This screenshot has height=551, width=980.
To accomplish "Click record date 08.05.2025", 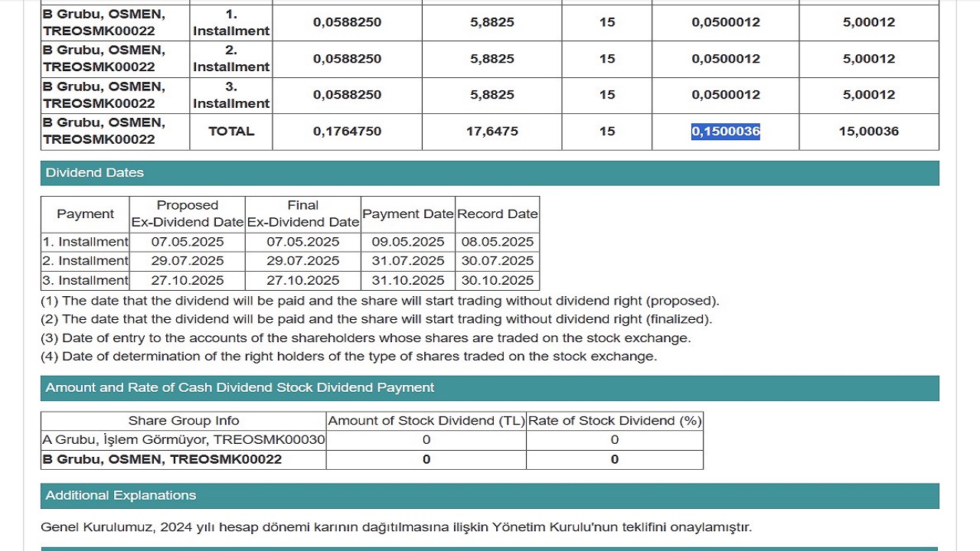I will click(498, 242).
